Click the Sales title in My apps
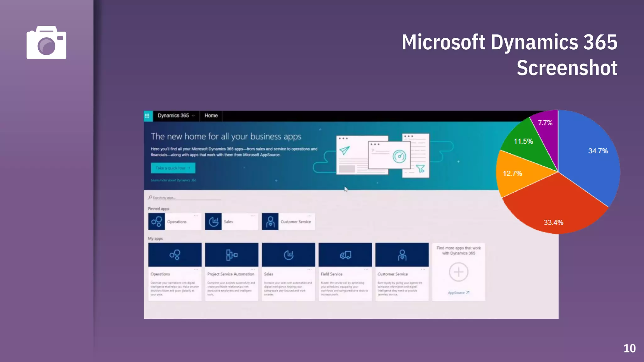 tap(269, 274)
